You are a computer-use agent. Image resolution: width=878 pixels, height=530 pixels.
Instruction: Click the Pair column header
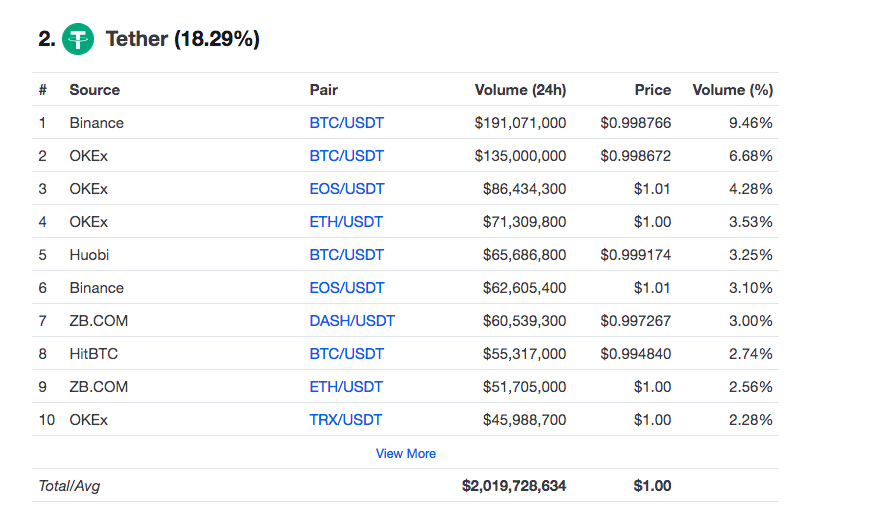[324, 90]
